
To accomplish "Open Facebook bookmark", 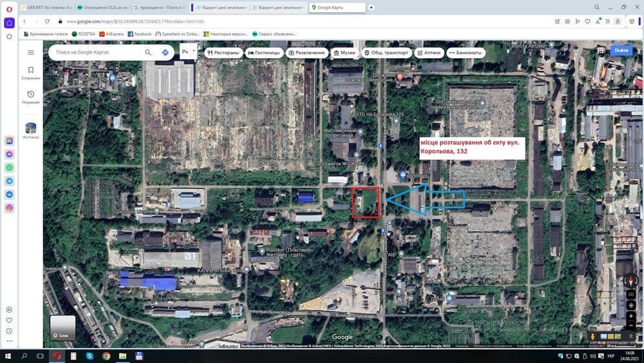I will 140,34.
